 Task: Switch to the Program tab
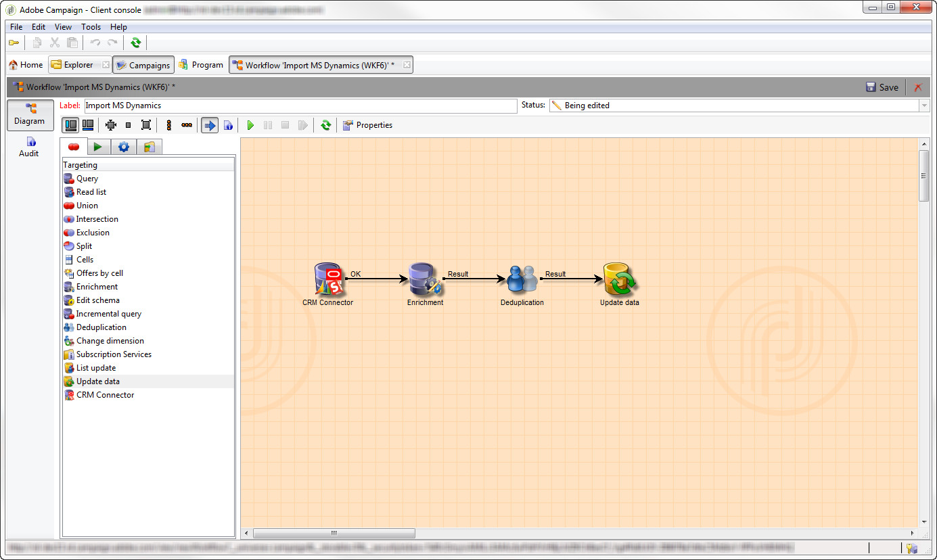pos(200,65)
